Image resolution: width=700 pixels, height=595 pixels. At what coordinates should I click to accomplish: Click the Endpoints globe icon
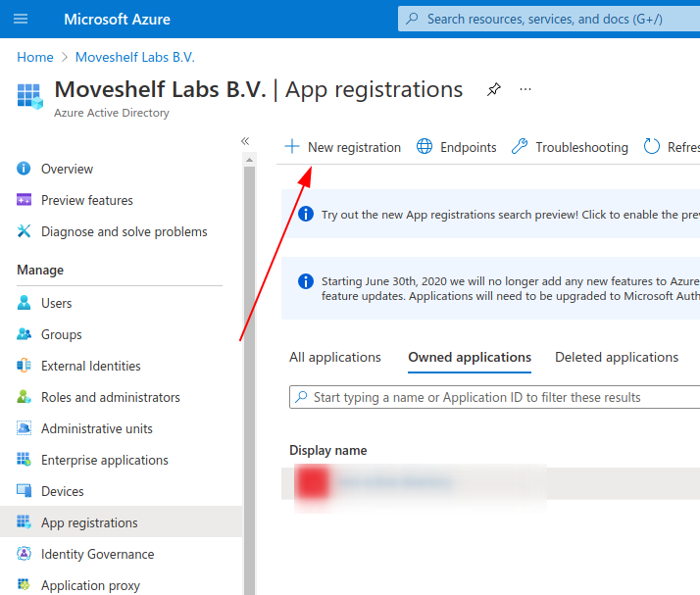coord(425,146)
